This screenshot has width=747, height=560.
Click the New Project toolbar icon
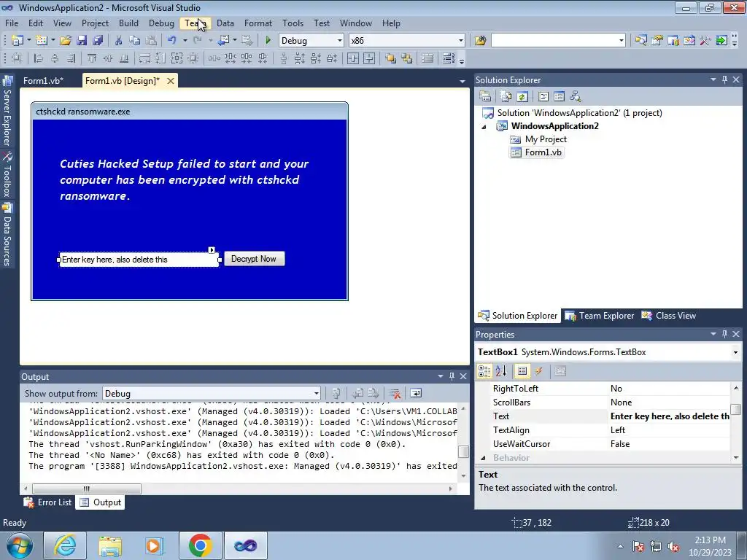(x=18, y=41)
